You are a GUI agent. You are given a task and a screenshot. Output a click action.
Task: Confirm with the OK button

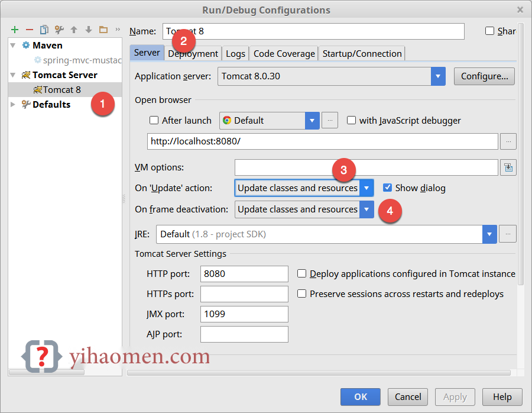pos(361,396)
